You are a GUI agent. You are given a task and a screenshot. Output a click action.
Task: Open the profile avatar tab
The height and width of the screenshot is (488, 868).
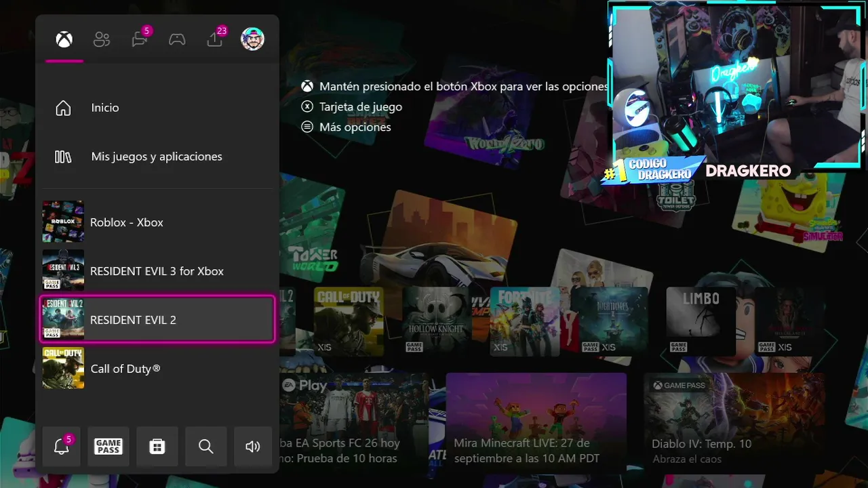[x=252, y=39]
